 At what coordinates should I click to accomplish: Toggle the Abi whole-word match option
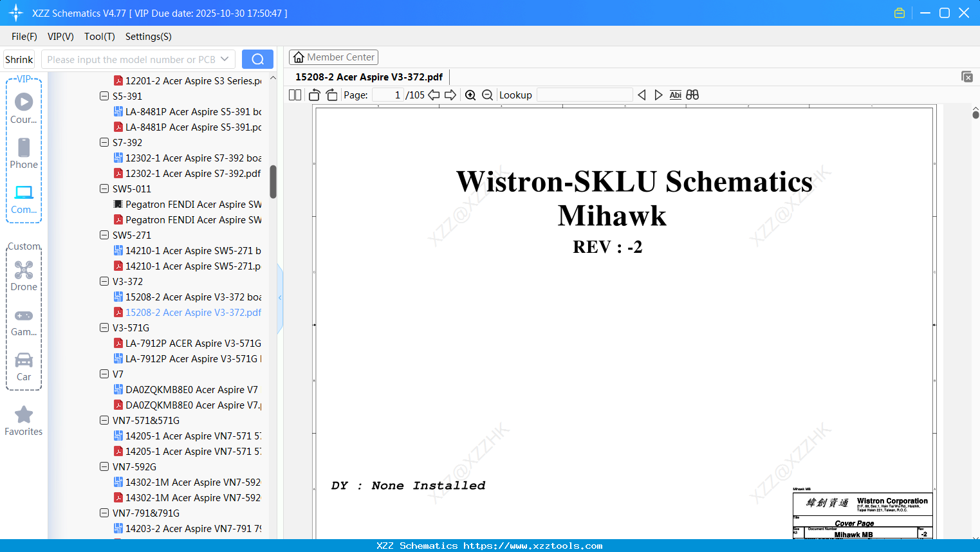[x=675, y=95]
